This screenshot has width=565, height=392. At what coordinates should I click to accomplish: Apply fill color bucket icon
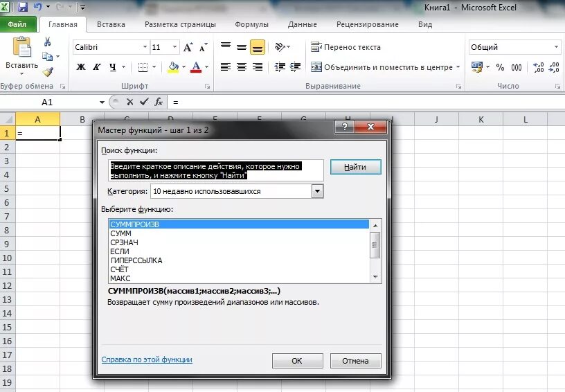(x=173, y=67)
